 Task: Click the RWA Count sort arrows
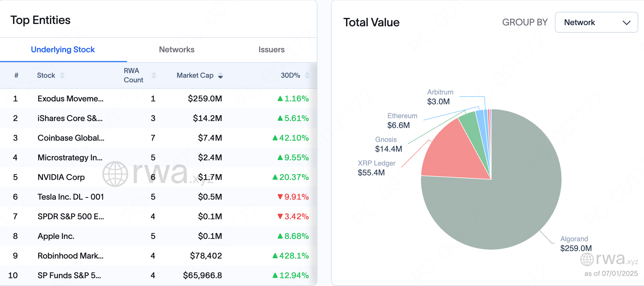pos(154,75)
